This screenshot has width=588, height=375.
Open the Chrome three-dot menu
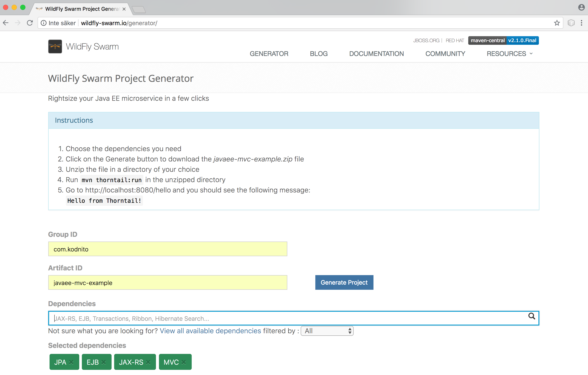click(x=581, y=23)
